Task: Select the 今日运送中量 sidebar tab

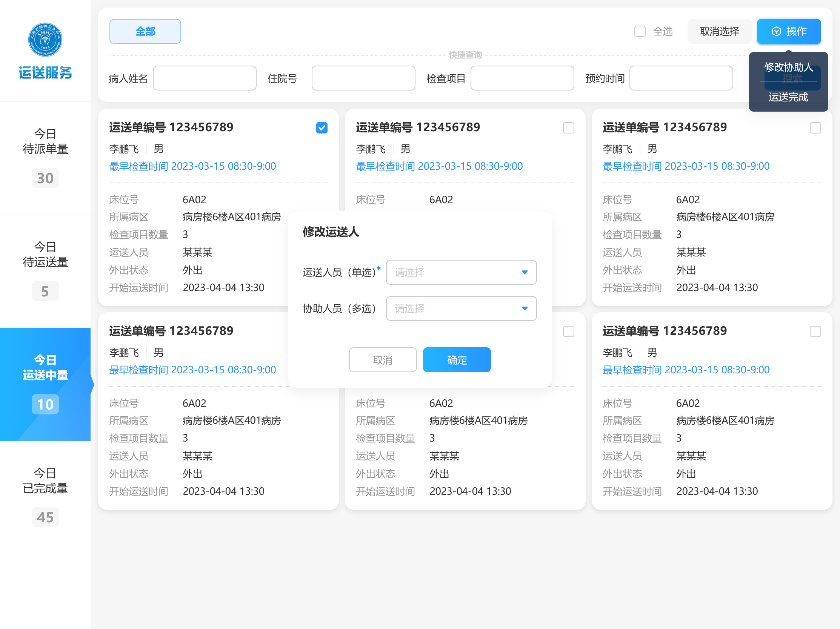Action: [45, 384]
